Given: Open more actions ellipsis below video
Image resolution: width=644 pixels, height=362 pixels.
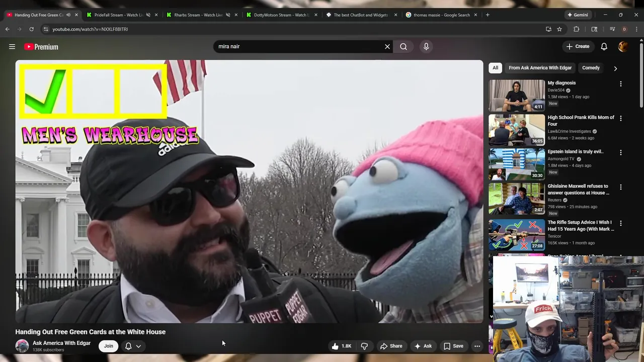Looking at the screenshot, I should coord(477,346).
